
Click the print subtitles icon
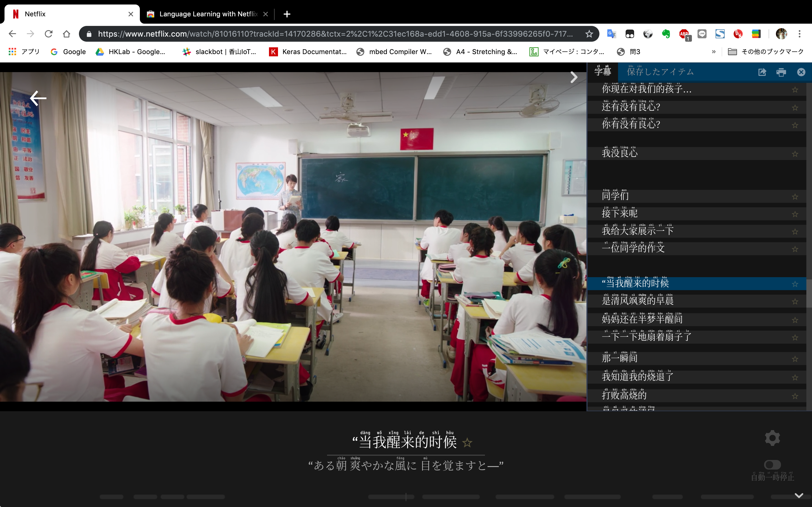click(x=781, y=72)
